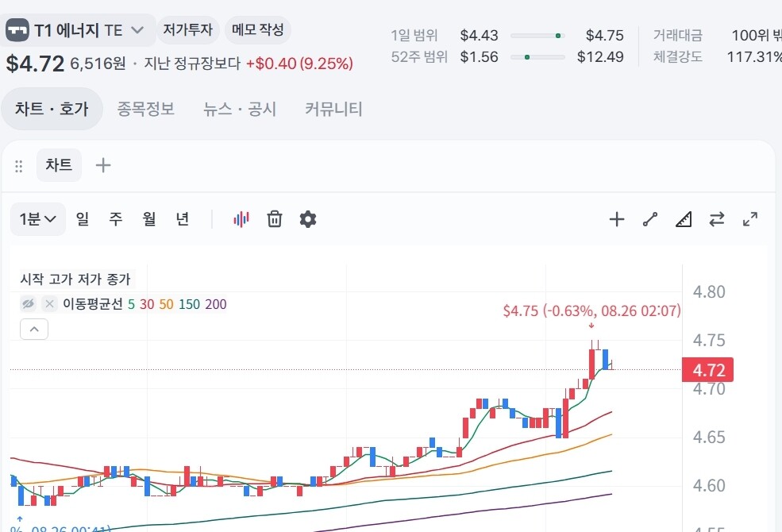This screenshot has width=782, height=532.
Task: Click the compare swap arrows icon
Action: 717,219
